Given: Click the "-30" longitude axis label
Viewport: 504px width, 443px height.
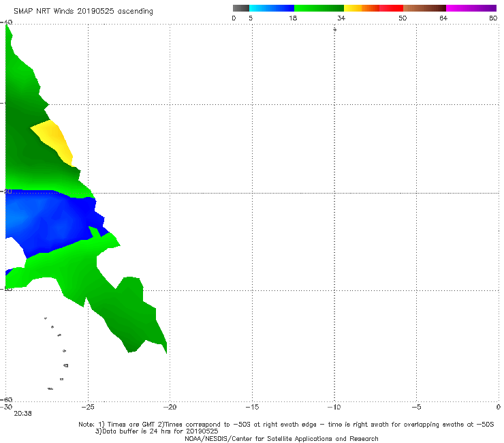Looking at the screenshot, I should coord(6,407).
